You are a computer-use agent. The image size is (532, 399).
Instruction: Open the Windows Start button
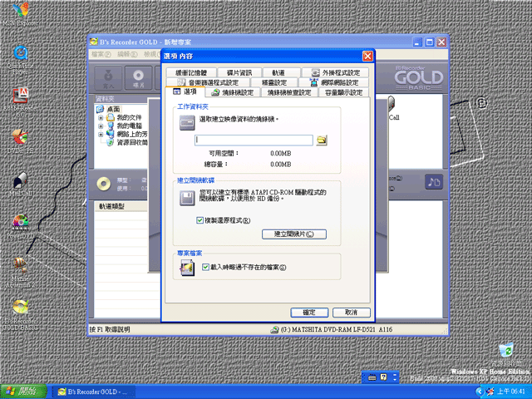24,392
